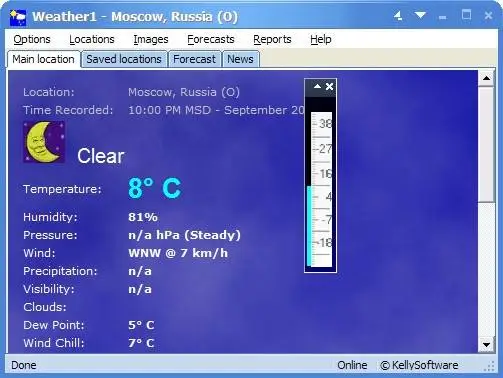Click the up-arrow tray icon in title bar

(x=398, y=16)
